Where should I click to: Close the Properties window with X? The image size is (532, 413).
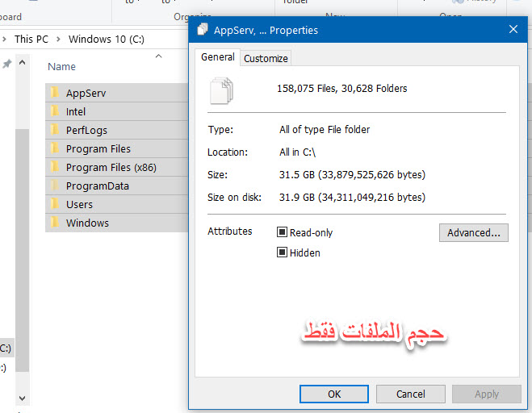click(513, 30)
